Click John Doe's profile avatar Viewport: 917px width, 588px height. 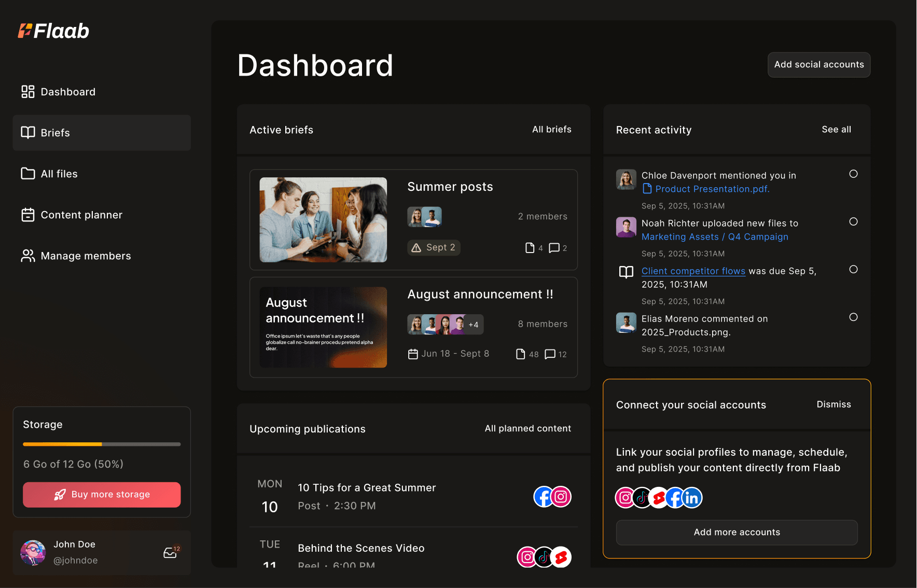[x=33, y=552]
